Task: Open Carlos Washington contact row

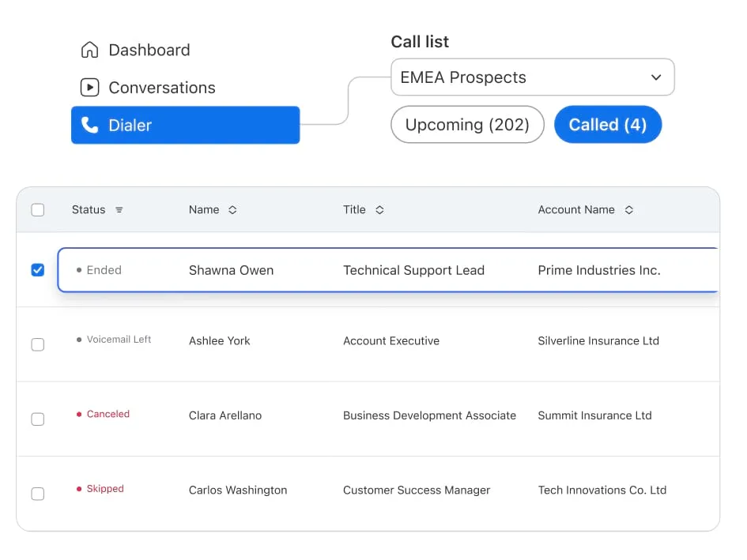Action: coord(238,490)
